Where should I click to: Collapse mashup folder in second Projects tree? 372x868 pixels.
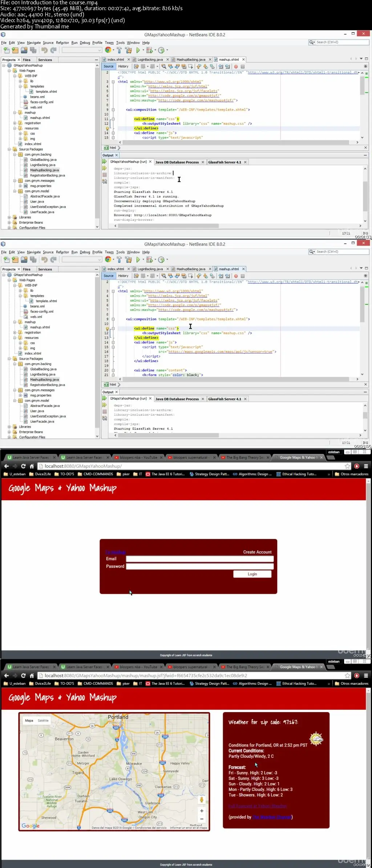[15, 322]
